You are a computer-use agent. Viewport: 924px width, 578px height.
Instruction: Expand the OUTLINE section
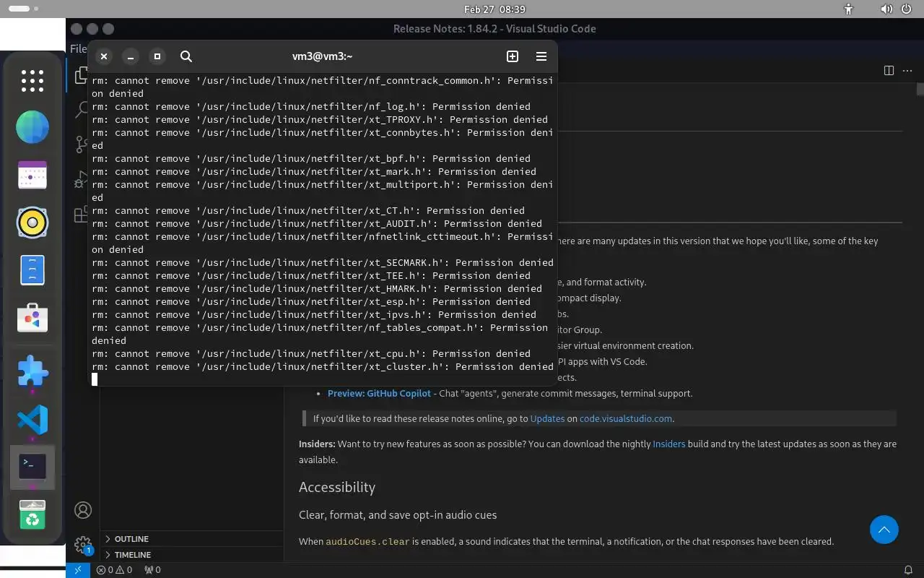[x=130, y=539]
